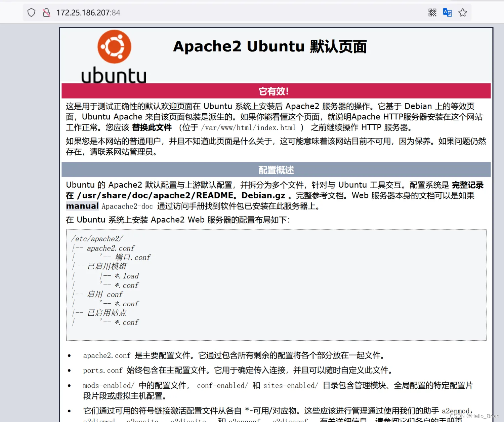Click 'sites-enabled/' in the bullet list

coord(291,385)
